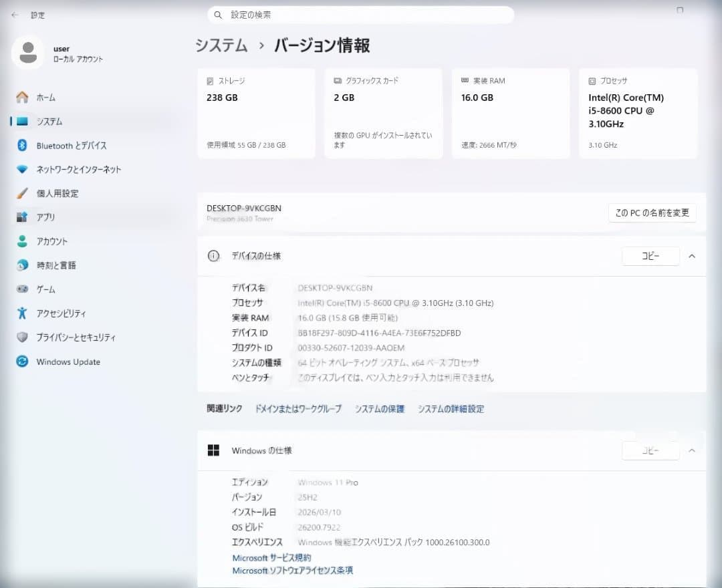This screenshot has height=588, width=722.
Task: Navigate to システム in the breadcrumb
Action: (x=221, y=45)
